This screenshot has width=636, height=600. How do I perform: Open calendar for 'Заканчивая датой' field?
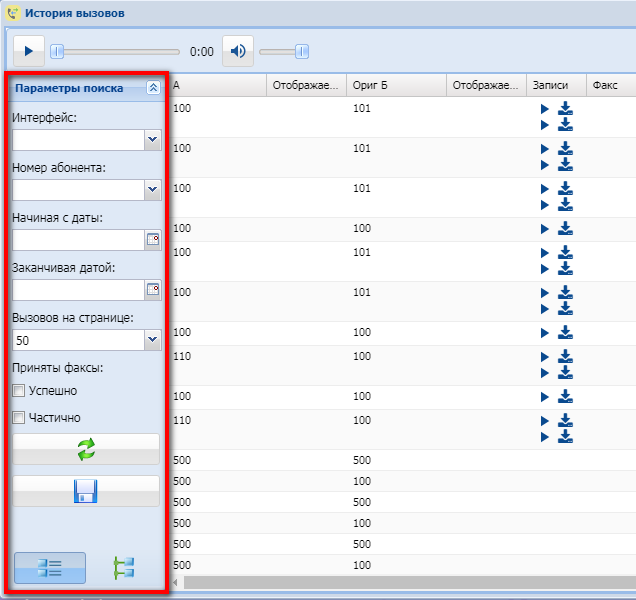153,290
